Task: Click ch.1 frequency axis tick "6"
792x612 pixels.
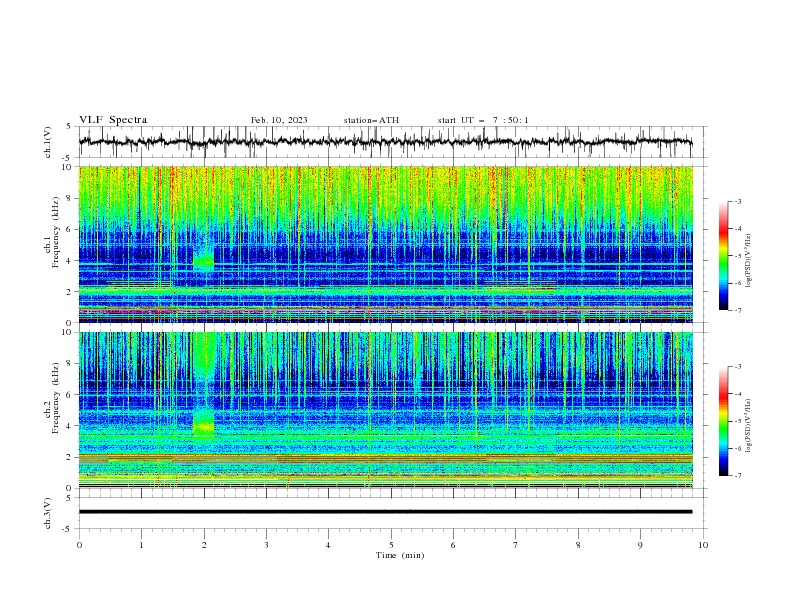Action: pos(71,229)
